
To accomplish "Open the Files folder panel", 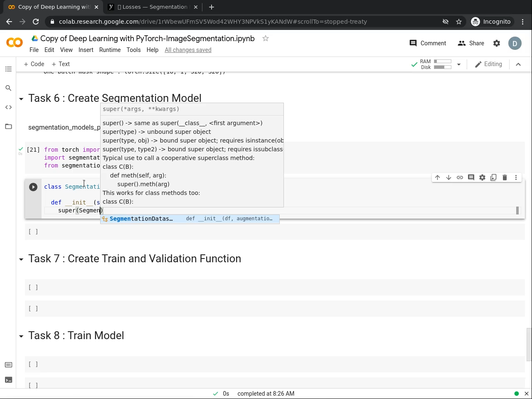I will (x=8, y=126).
